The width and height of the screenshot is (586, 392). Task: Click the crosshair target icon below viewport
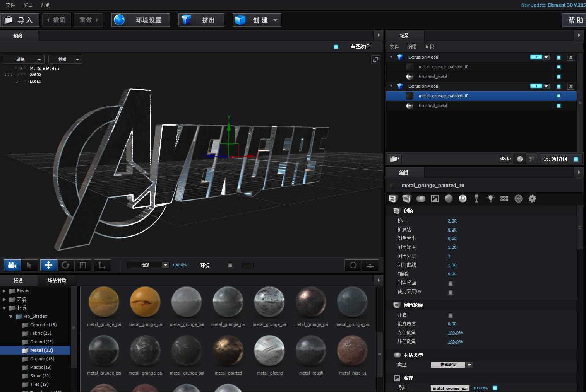point(353,265)
